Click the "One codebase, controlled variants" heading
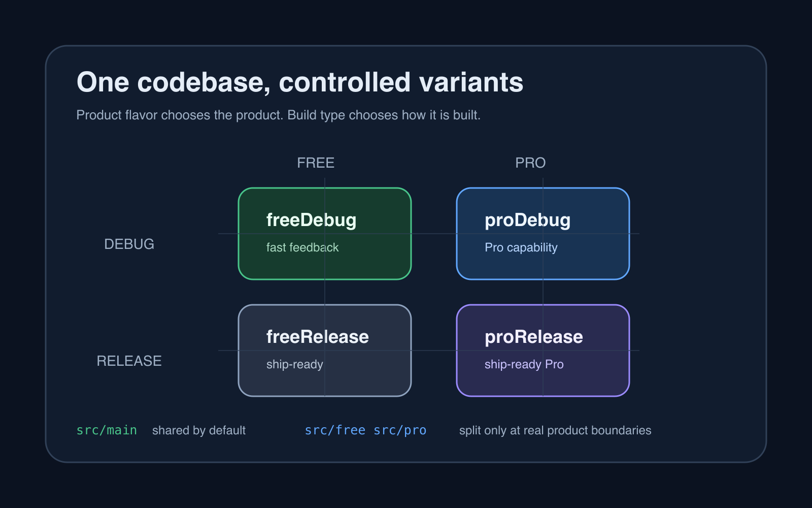812x508 pixels. pos(300,82)
